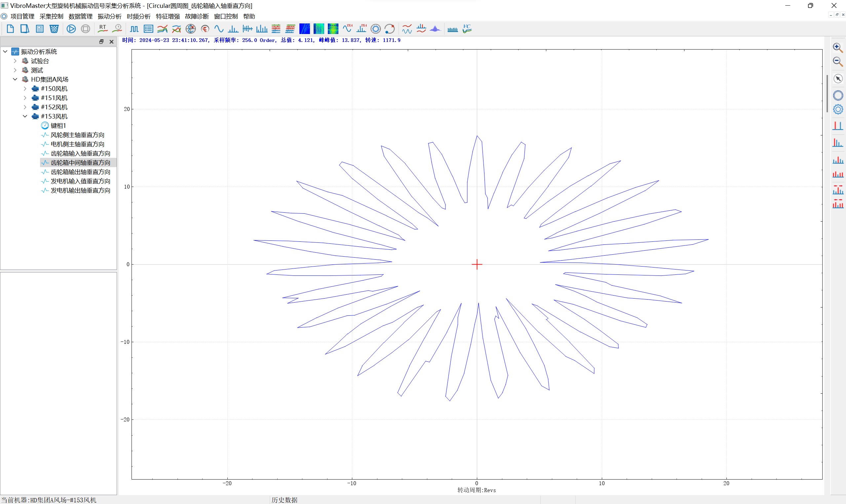Click the green spectrogram icon
This screenshot has height=504, width=846.
click(319, 29)
